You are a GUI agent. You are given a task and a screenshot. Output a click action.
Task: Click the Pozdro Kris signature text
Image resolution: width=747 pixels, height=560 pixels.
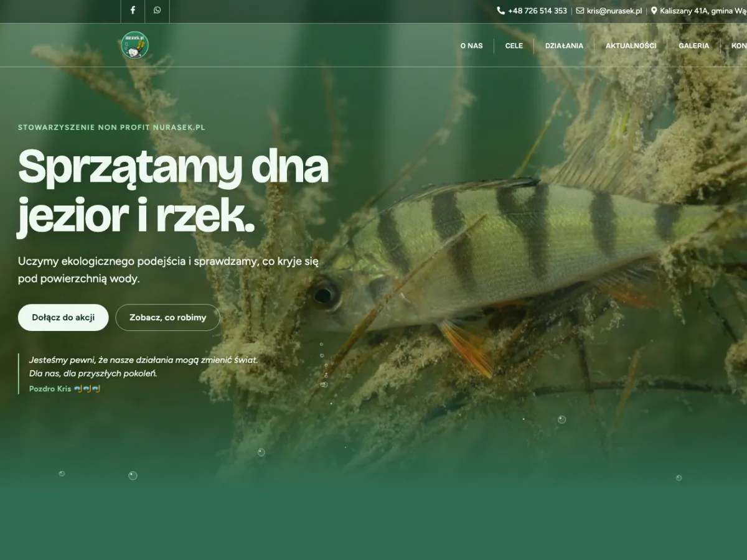tap(65, 388)
